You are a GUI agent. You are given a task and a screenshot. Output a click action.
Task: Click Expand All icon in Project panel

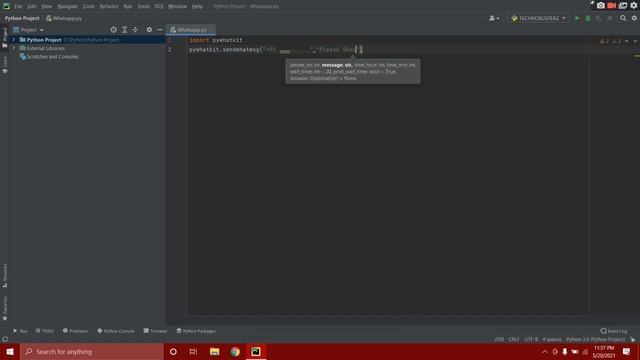click(124, 30)
